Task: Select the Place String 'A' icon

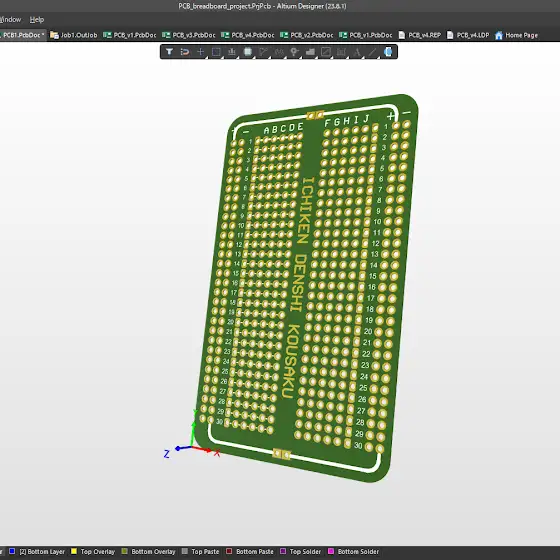Action: pos(357,52)
